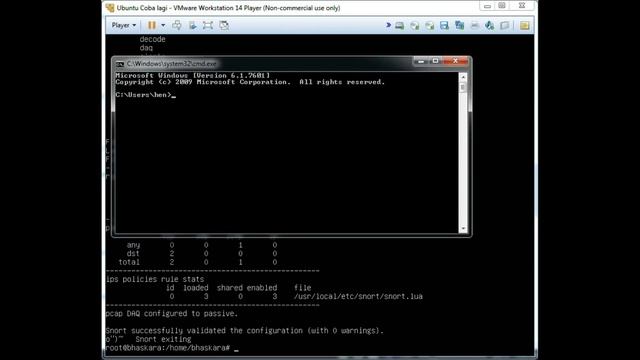Click the device icon left of the yellow note
This screenshot has height=360, width=640.
[505, 26]
